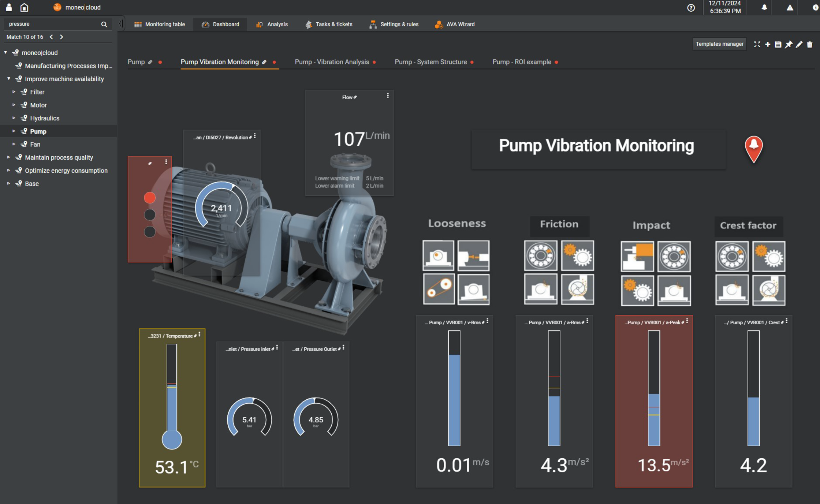This screenshot has height=504, width=820.
Task: Expand the Filter tree node
Action: click(x=14, y=92)
